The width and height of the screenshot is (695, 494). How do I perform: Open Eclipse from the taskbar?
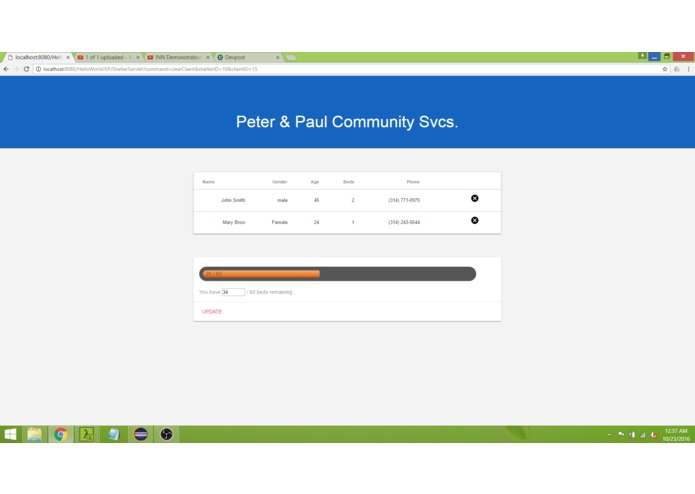(x=141, y=434)
